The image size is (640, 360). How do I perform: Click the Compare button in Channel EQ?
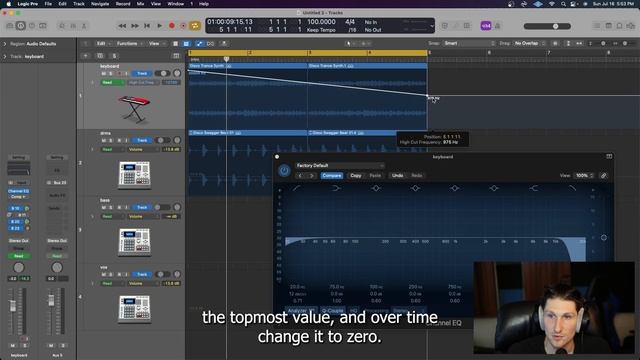(332, 176)
